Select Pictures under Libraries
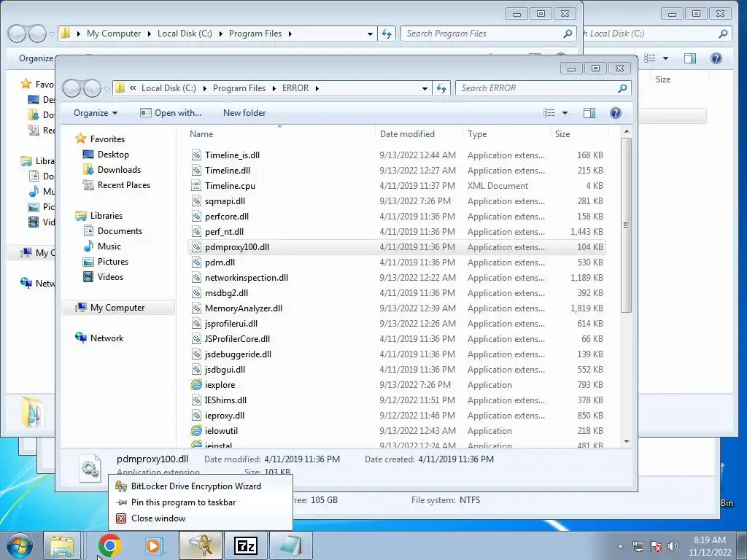Image resolution: width=747 pixels, height=560 pixels. (113, 262)
